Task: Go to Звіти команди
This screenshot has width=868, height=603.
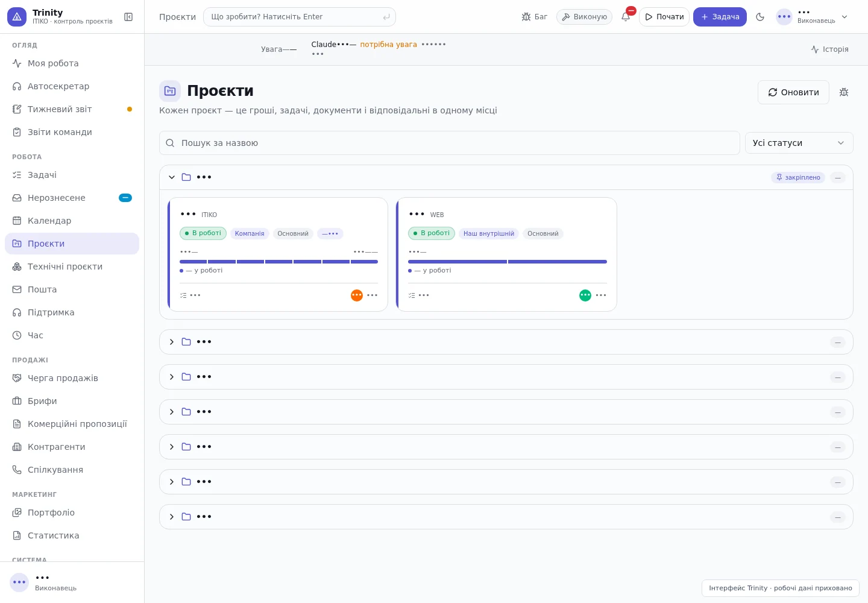Action: tap(72, 132)
